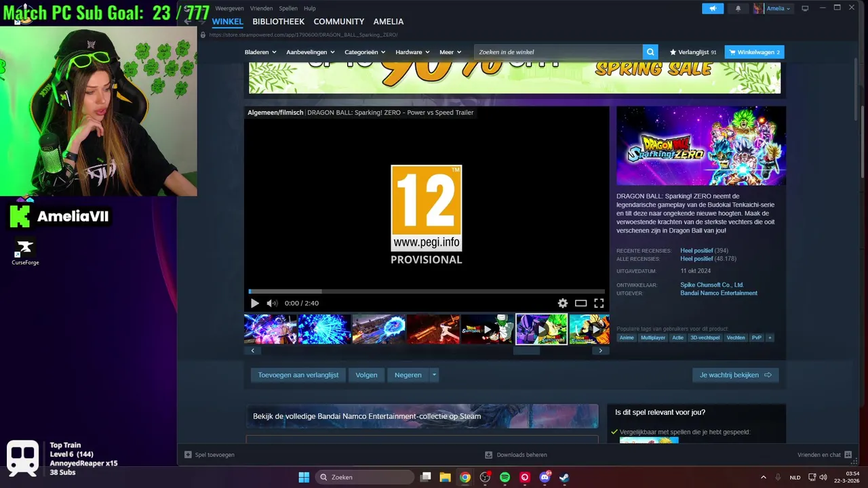Click the magnifier search button in store
The image size is (868, 488).
click(x=650, y=52)
